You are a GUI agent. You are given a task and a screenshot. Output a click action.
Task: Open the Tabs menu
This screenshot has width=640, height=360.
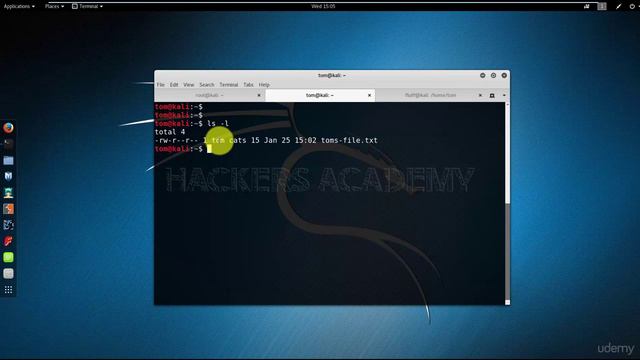pos(248,84)
